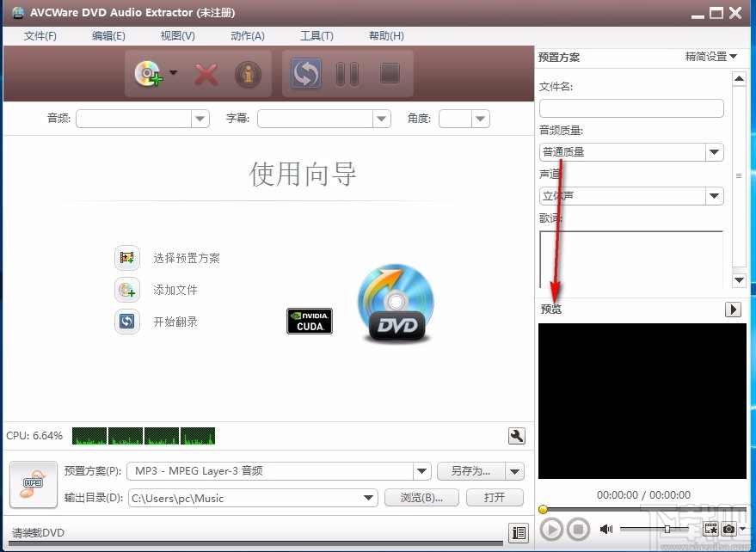Click the 浏览(B) browse button
The width and height of the screenshot is (756, 552).
click(x=421, y=498)
